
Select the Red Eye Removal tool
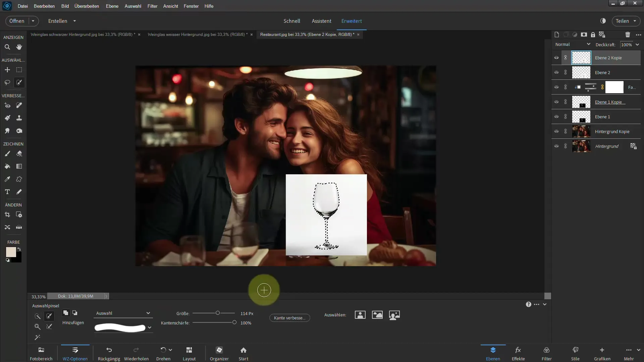[7, 105]
